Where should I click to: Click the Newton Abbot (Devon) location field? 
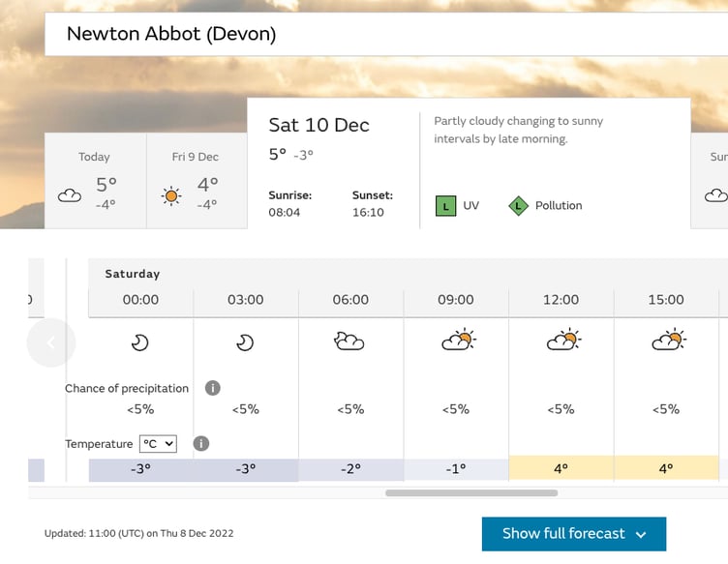386,34
